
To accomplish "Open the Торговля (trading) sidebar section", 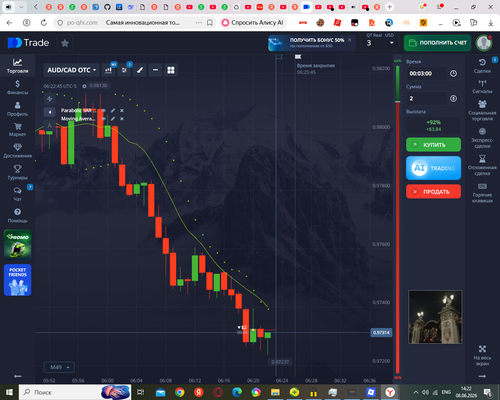I will [17, 66].
